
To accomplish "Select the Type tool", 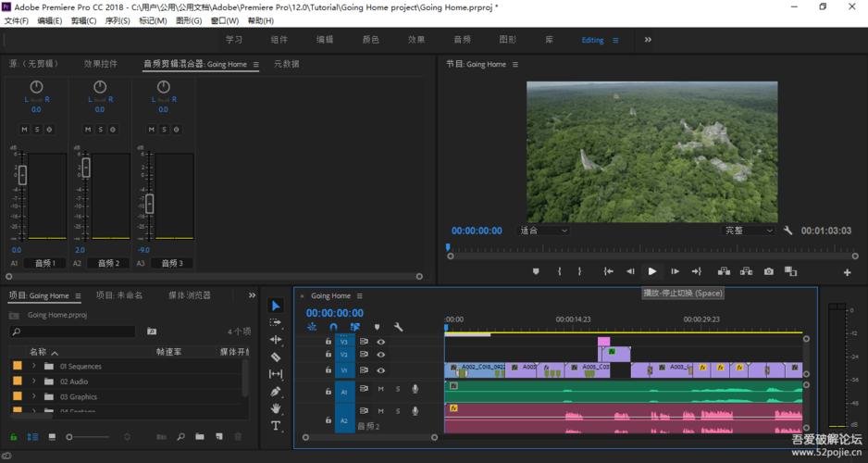I will 276,425.
